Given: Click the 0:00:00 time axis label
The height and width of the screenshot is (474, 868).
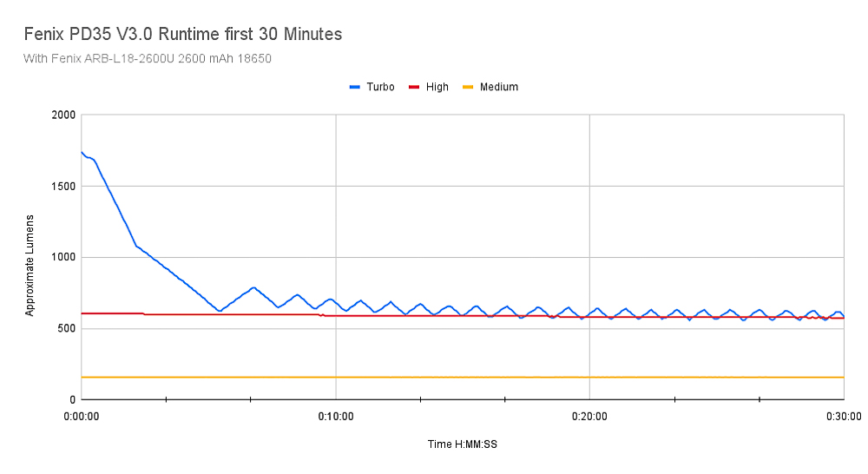Looking at the screenshot, I should [x=82, y=417].
